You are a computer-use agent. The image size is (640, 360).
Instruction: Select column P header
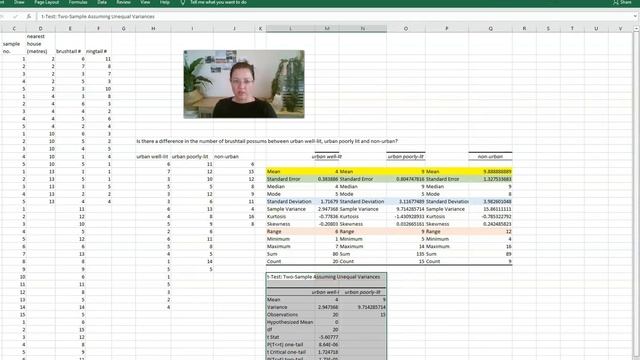tap(447, 29)
